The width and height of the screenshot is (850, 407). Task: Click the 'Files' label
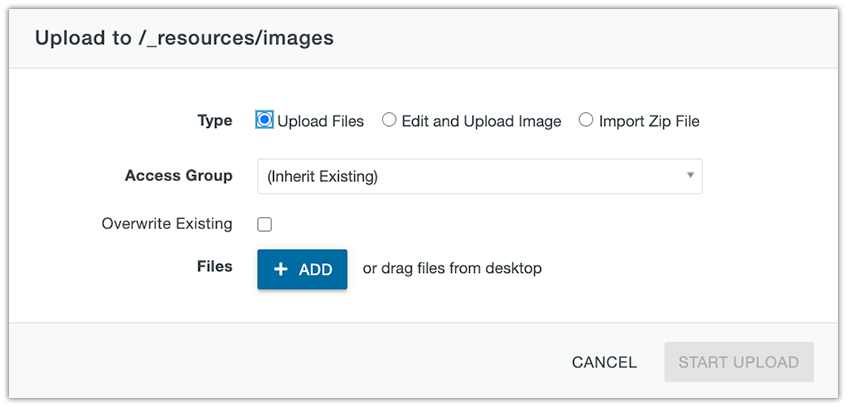215,267
